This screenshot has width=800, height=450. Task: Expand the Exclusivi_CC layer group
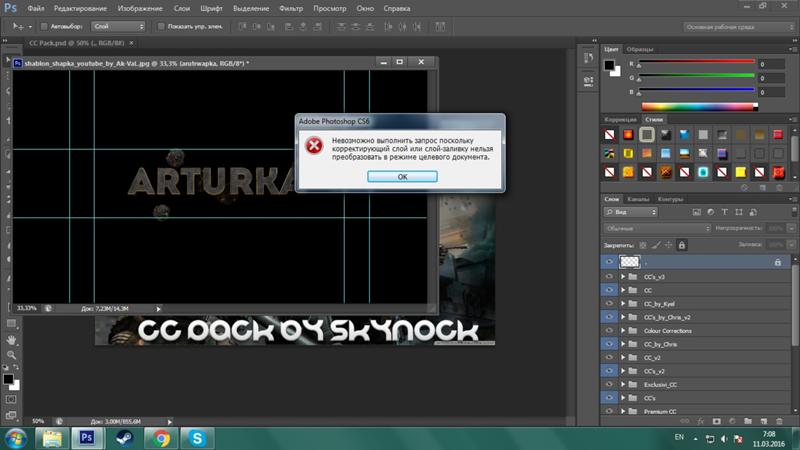623,384
